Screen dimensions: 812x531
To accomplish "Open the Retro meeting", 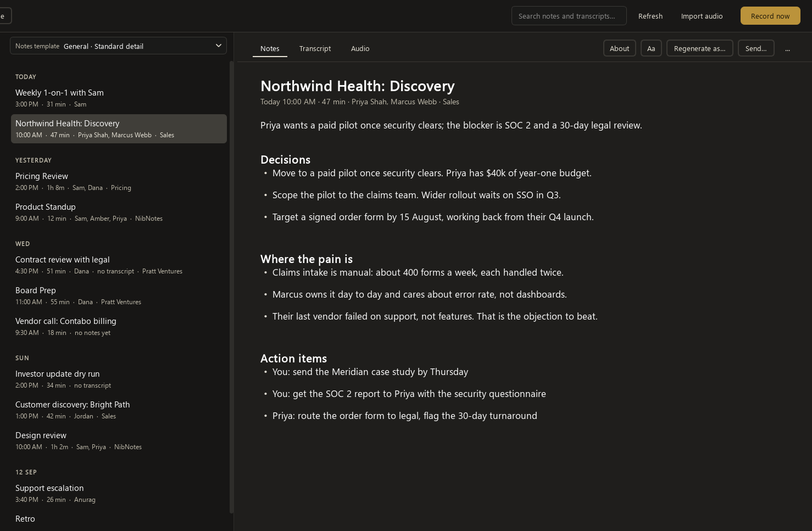I will point(119,521).
